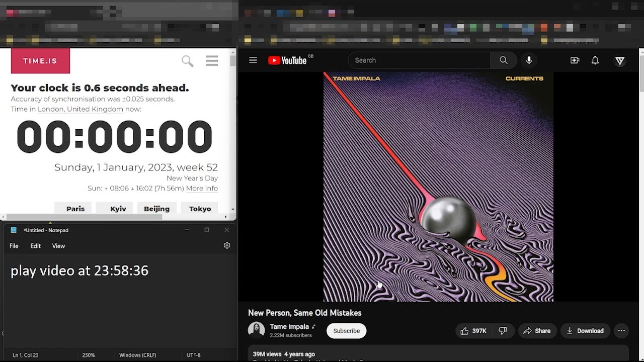This screenshot has height=362, width=644.
Task: Click Time.is horizontal scrollbar thumb
Action: (84, 217)
